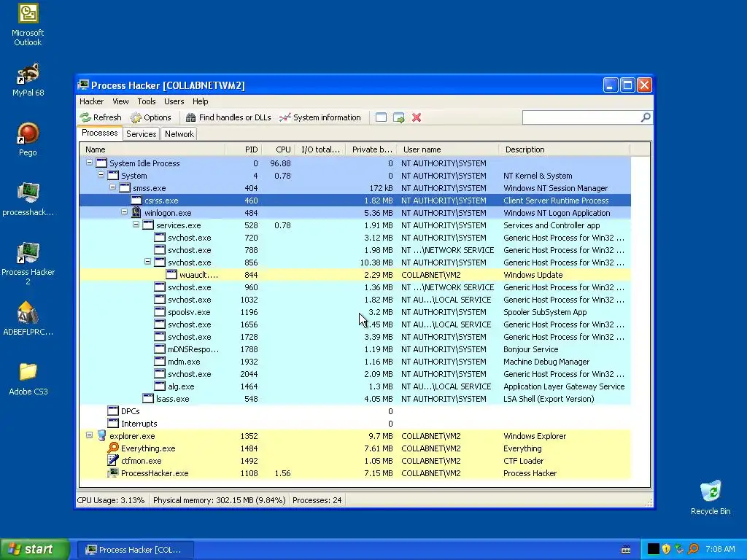This screenshot has width=747, height=560.
Task: Click the Recycle Bin desktop icon
Action: [x=711, y=497]
